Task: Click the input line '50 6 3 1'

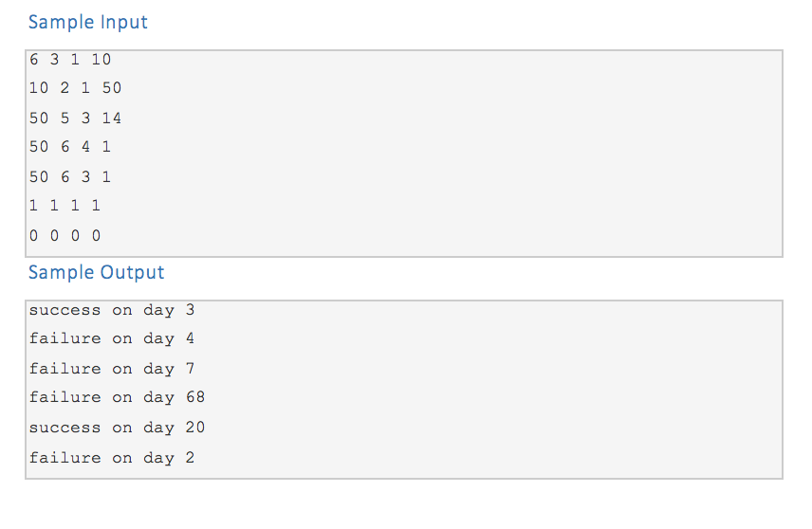Action: (x=70, y=177)
